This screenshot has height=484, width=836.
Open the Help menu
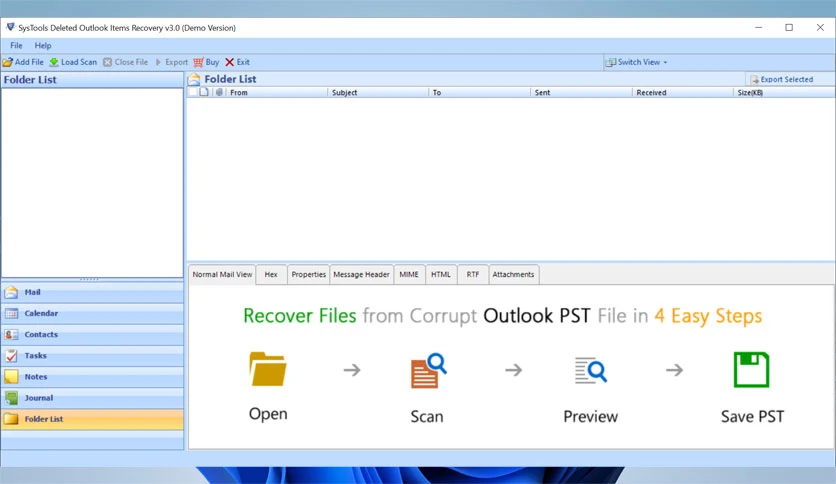[43, 46]
